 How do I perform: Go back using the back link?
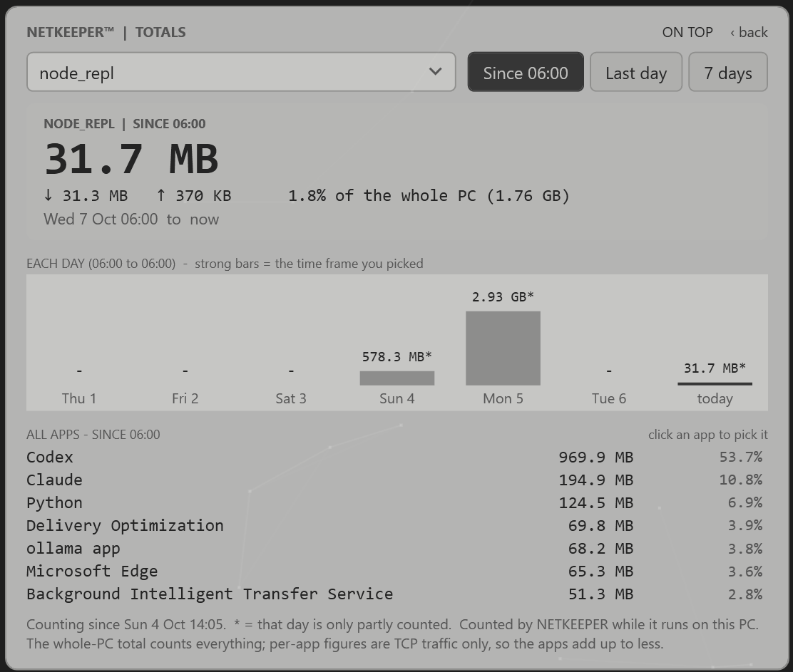click(x=749, y=32)
